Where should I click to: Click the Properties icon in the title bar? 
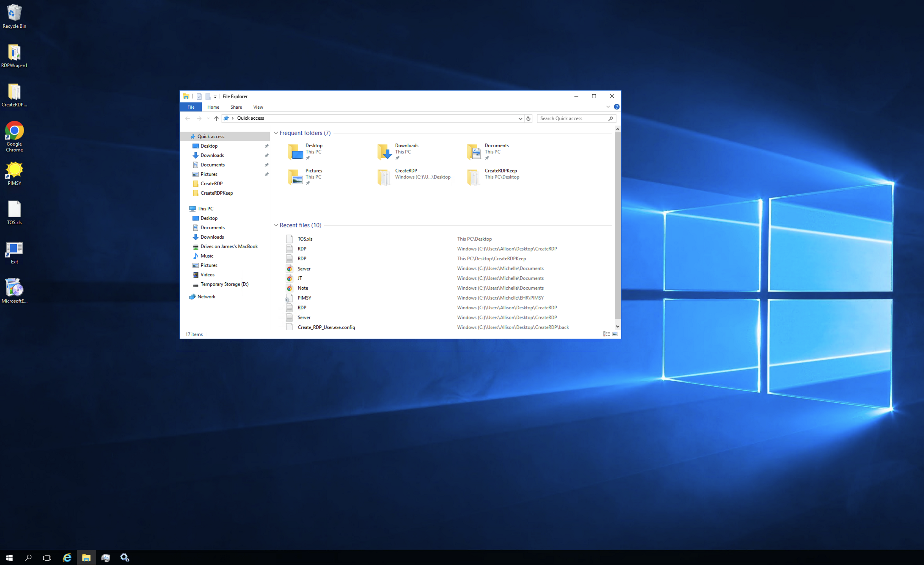(199, 96)
